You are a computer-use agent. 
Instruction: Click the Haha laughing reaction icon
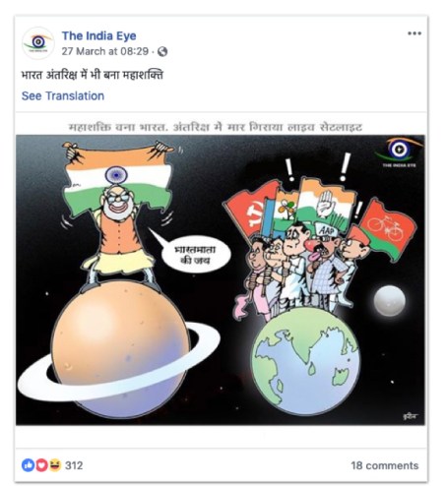55,465
